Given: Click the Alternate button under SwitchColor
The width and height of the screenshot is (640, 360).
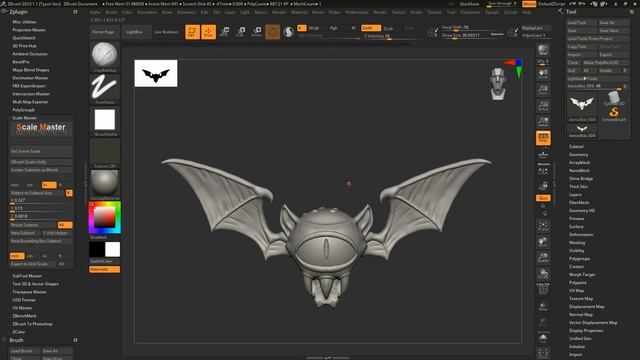Looking at the screenshot, I should pos(104,269).
